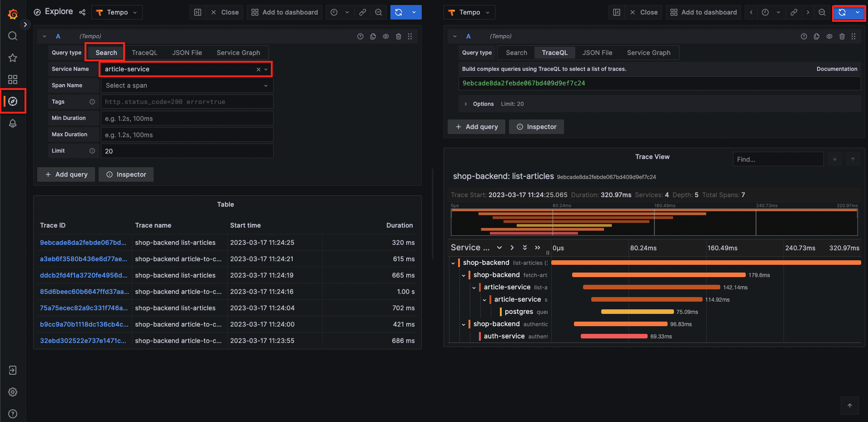Clear the article-service Service Name value
868x422 pixels.
(x=258, y=70)
